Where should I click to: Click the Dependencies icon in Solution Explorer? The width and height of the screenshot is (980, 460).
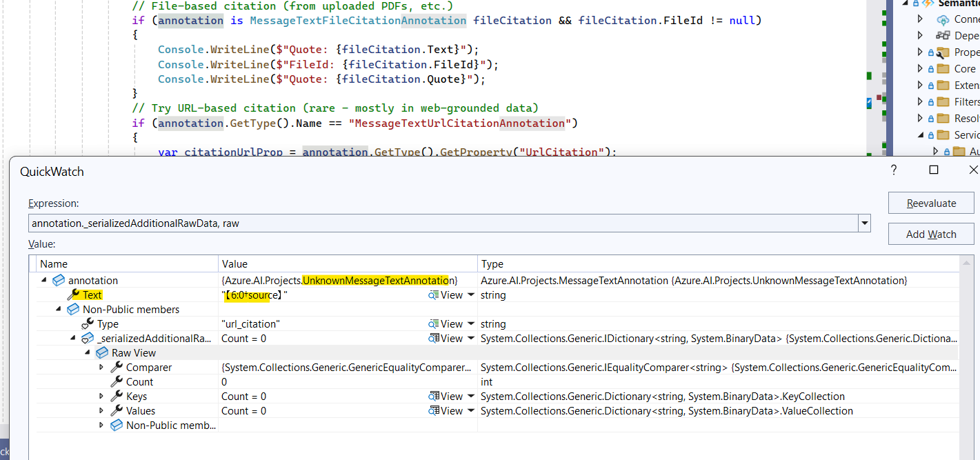coord(943,35)
